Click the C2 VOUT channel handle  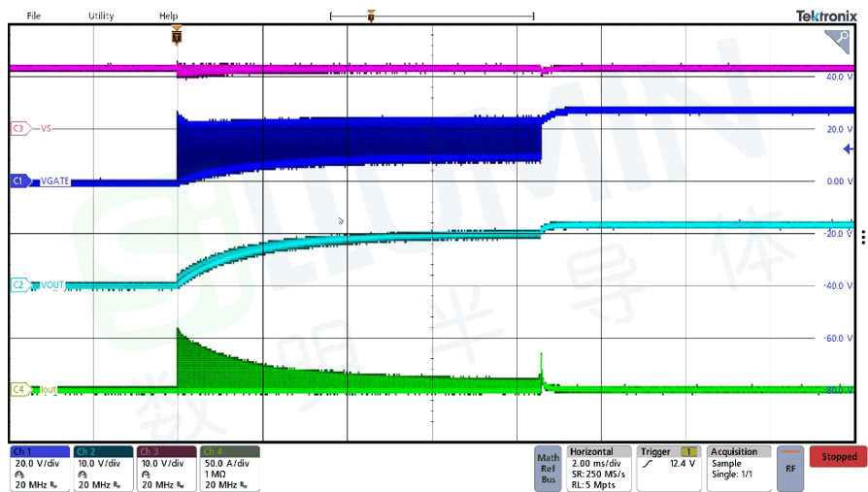click(21, 285)
